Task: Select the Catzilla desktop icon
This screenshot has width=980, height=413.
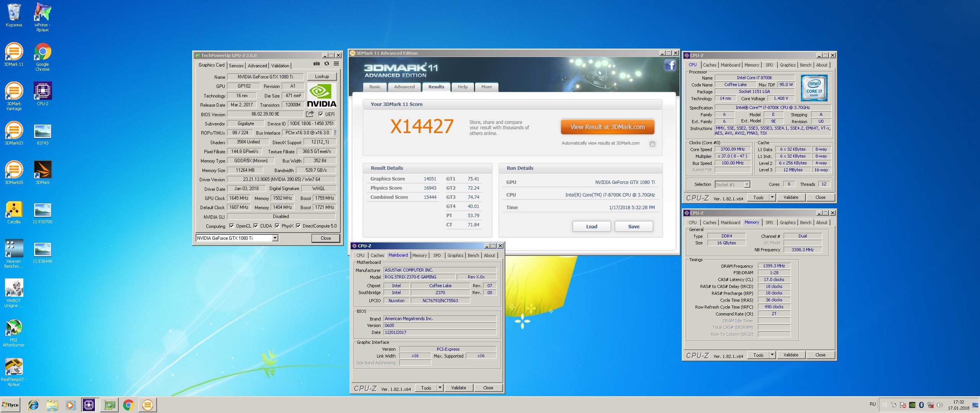Action: click(x=14, y=212)
